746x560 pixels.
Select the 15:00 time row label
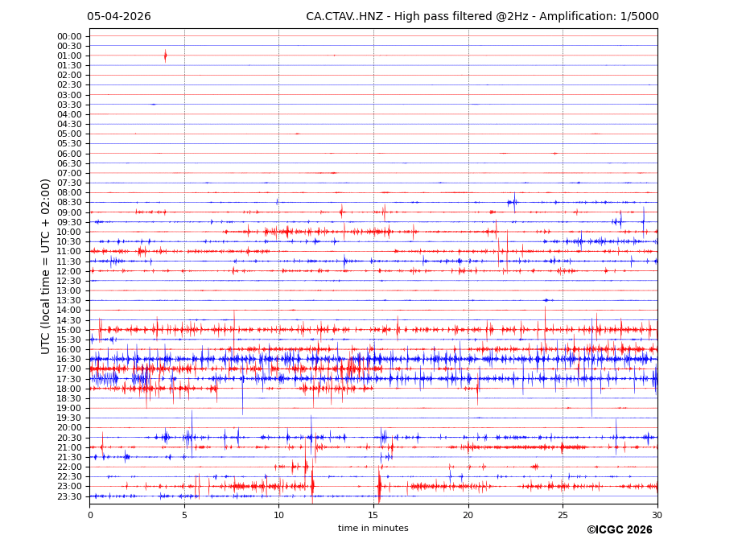[69, 330]
